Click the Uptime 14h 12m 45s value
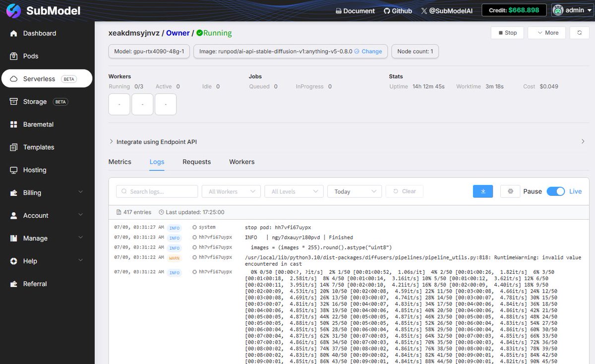Screen dimensions: 595x364 click(x=428, y=86)
